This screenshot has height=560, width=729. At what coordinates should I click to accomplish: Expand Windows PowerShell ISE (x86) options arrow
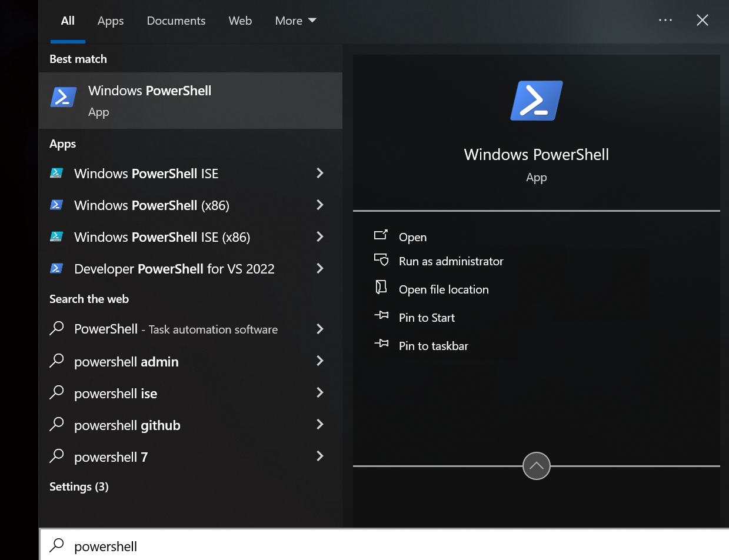[320, 236]
